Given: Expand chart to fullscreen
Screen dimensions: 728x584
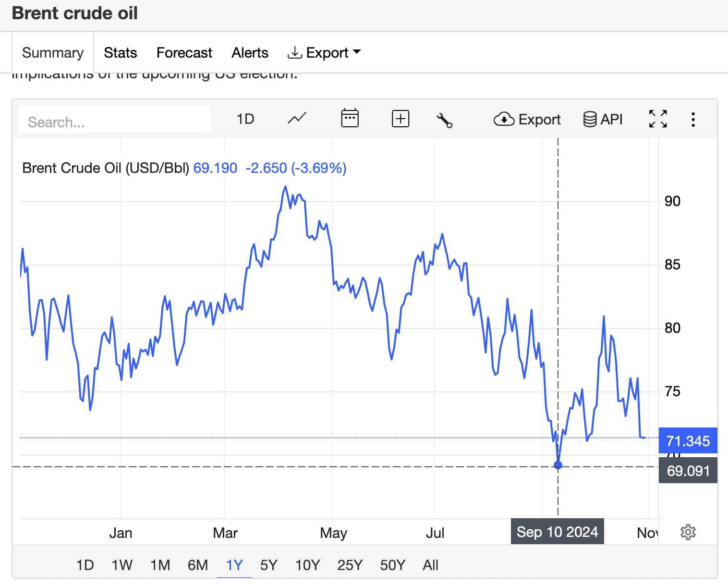Looking at the screenshot, I should [x=658, y=119].
